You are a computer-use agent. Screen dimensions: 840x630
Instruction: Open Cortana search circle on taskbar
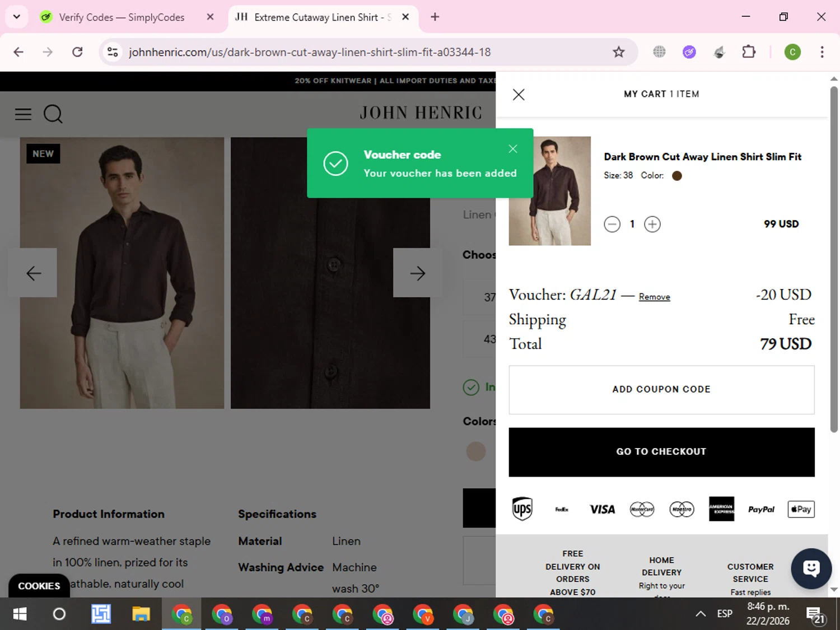tap(59, 614)
